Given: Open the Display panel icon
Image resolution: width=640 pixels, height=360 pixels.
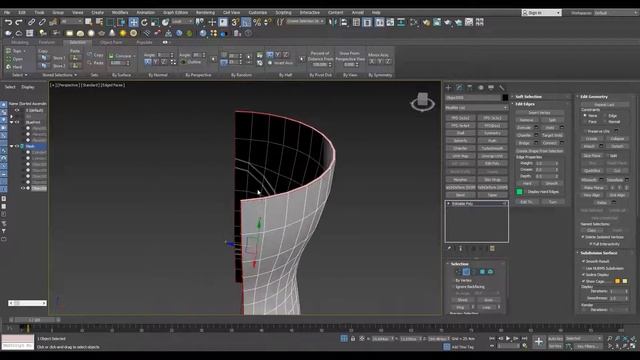Looking at the screenshot, I should (491, 87).
